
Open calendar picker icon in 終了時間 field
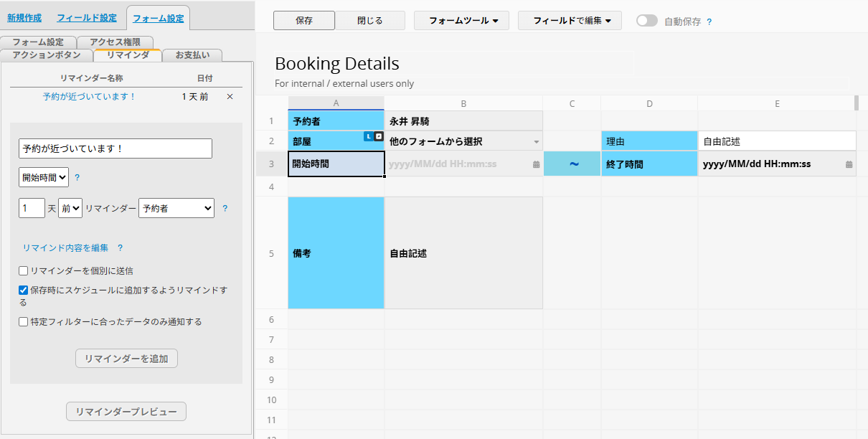click(x=849, y=164)
